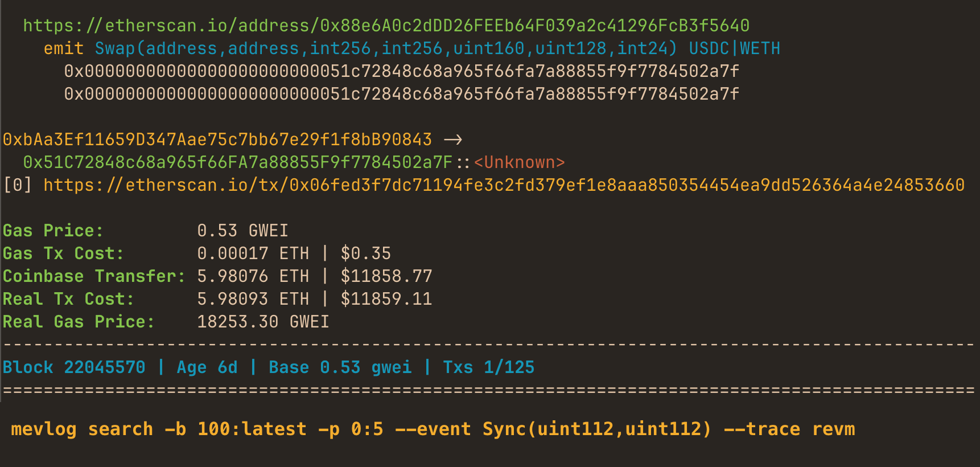
Task: Open the etherscan transaction link
Action: (504, 185)
